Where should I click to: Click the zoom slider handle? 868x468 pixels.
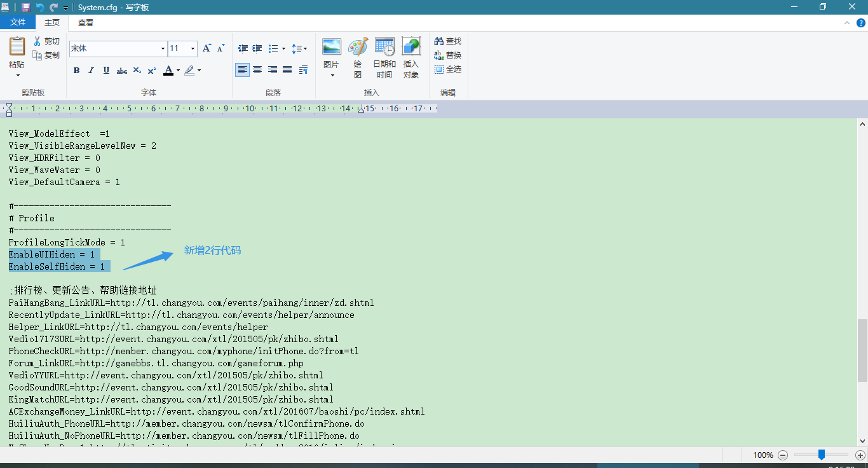pyautogui.click(x=822, y=455)
